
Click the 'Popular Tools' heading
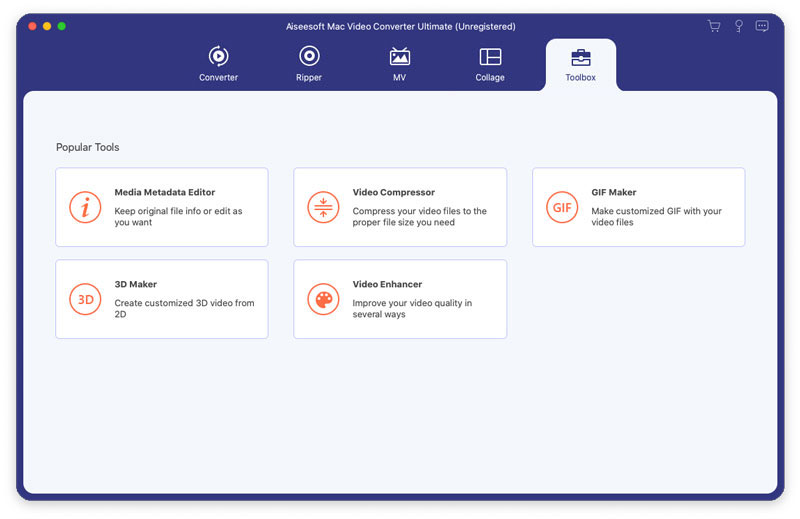click(x=88, y=147)
